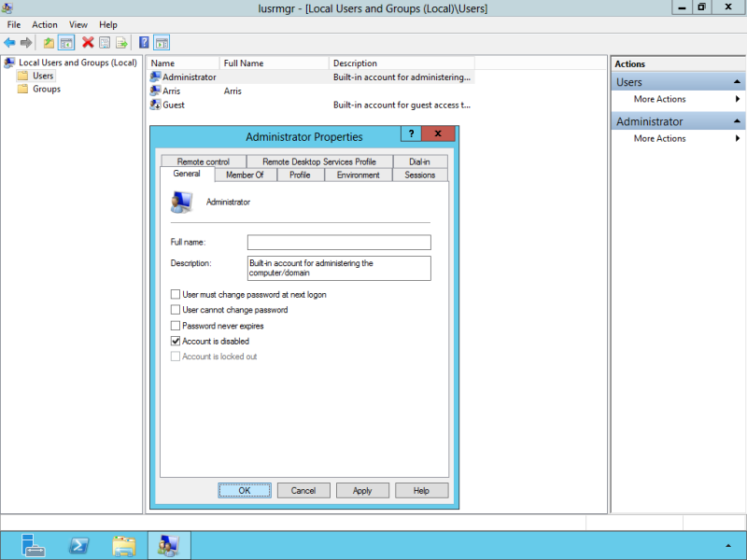Expand More Actions arrow under Users
Viewport: 747px width, 560px height.
click(x=738, y=99)
